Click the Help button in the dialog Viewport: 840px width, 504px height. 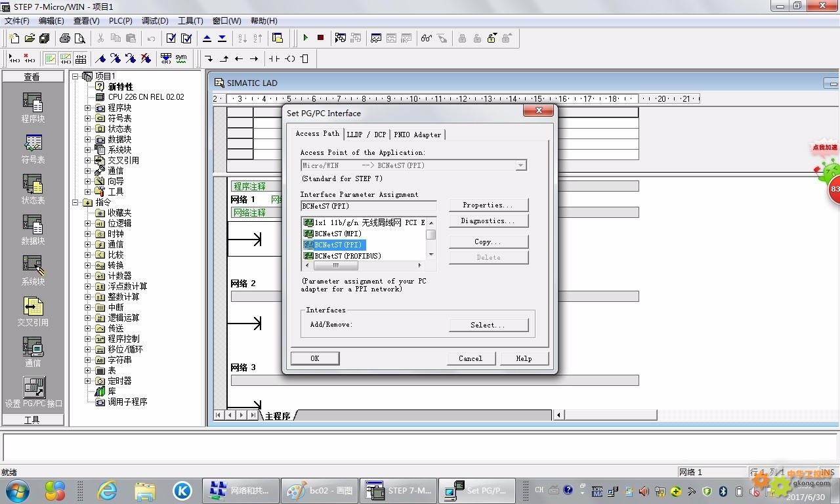pos(524,358)
